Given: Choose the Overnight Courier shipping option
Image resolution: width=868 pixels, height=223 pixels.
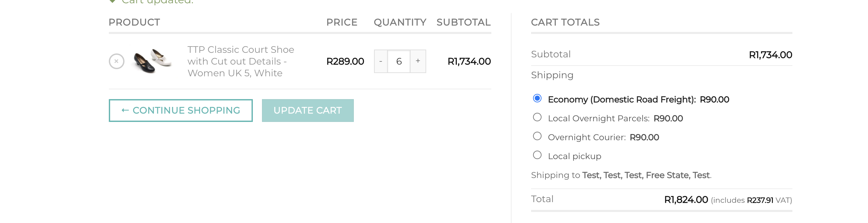Looking at the screenshot, I should (537, 136).
